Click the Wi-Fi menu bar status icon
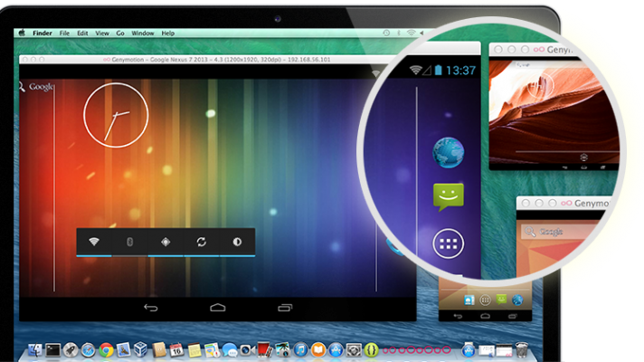This screenshot has width=644, height=362. pyautogui.click(x=411, y=33)
